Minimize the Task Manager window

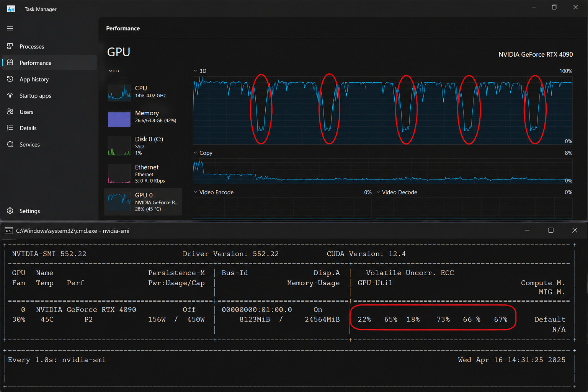pos(534,7)
